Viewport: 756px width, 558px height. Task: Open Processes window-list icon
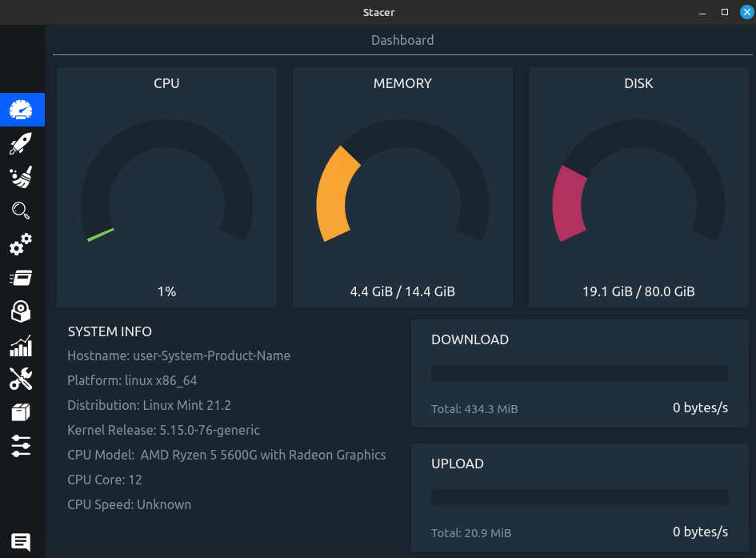21,278
